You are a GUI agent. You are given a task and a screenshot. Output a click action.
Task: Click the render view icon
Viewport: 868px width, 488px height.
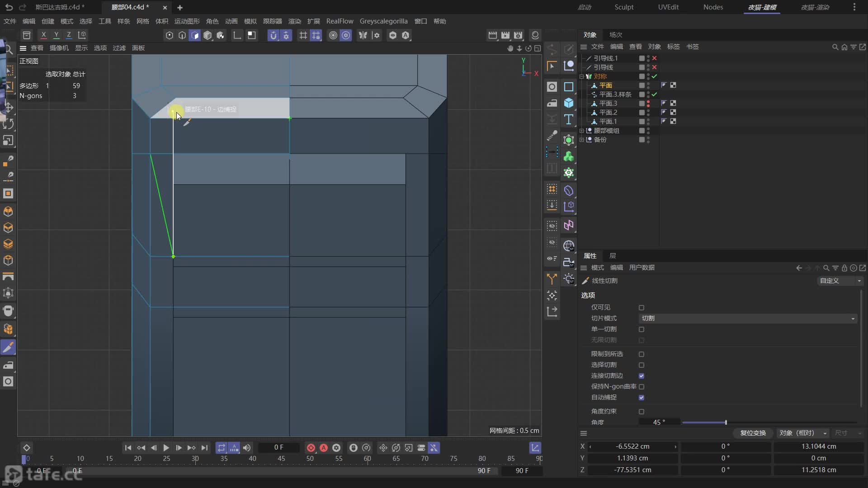[493, 35]
